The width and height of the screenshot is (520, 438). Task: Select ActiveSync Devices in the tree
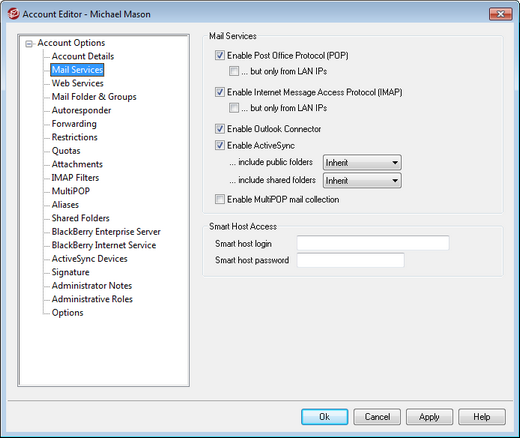pos(89,259)
